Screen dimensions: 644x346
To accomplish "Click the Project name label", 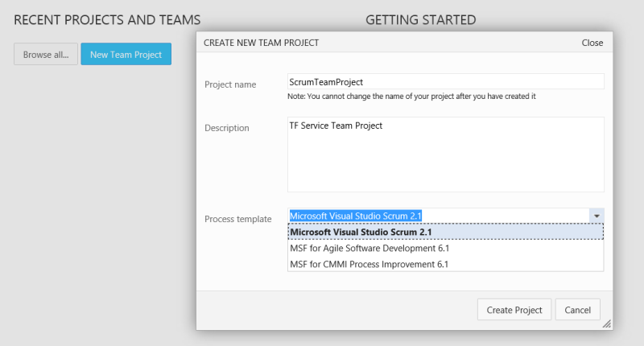I will click(x=230, y=84).
